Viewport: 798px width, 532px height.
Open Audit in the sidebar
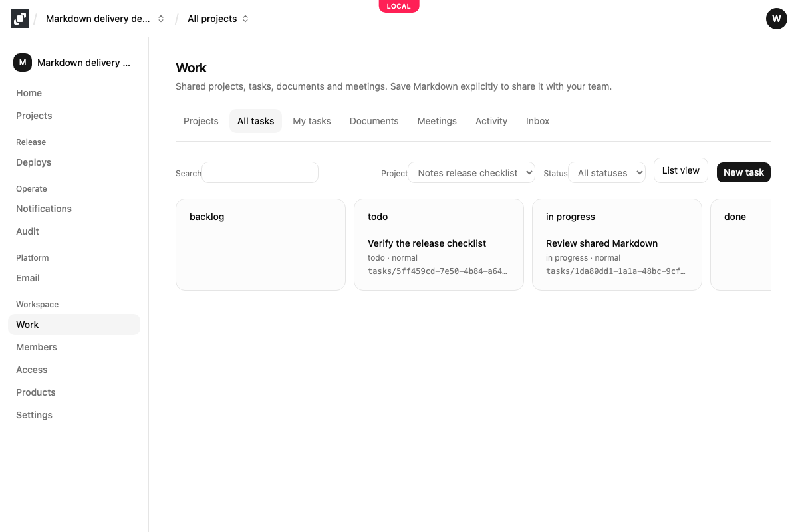(74, 231)
